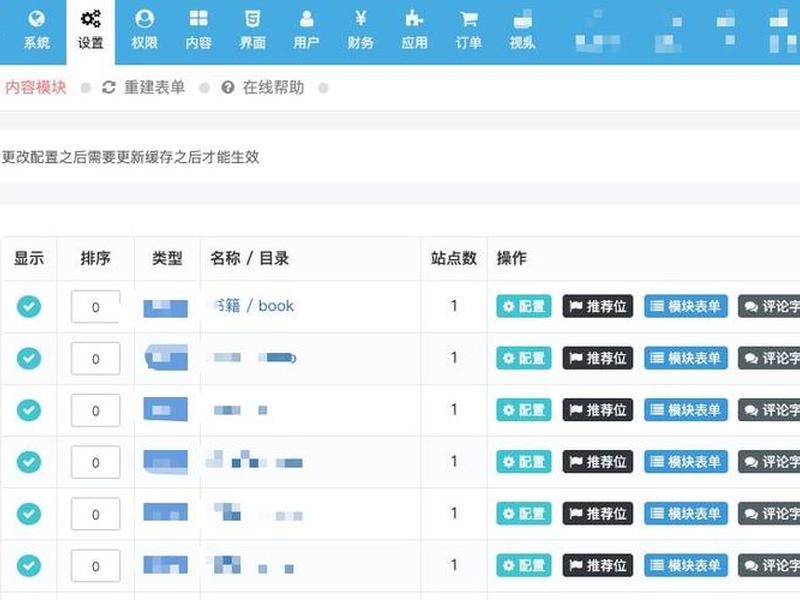The image size is (800, 600).
Task: Click 配置 button in the fourth row
Action: pos(523,462)
